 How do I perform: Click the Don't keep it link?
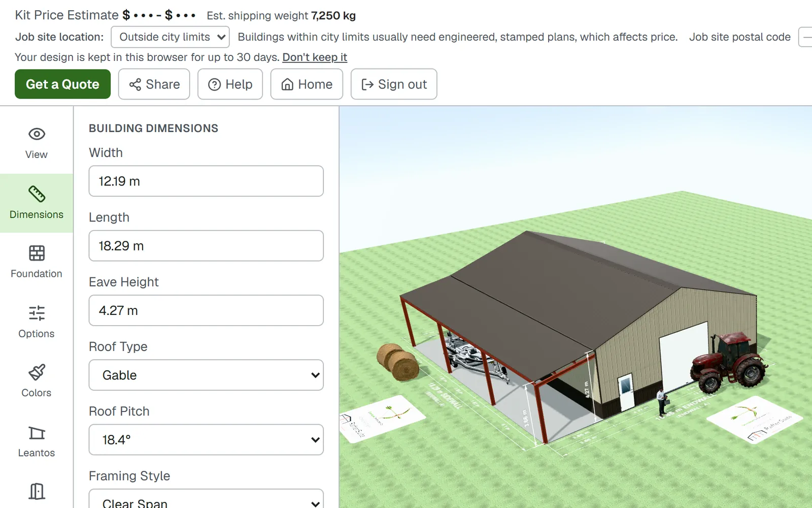point(315,57)
